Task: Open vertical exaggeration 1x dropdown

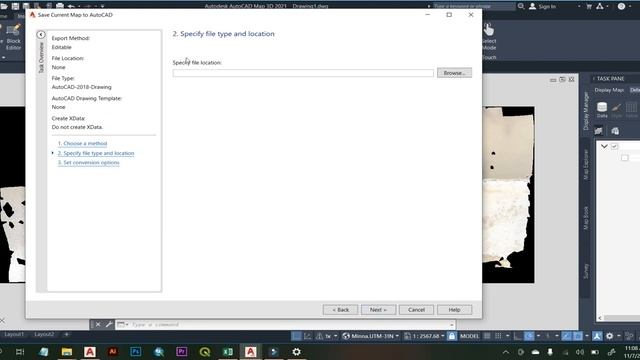Action: 330,336
